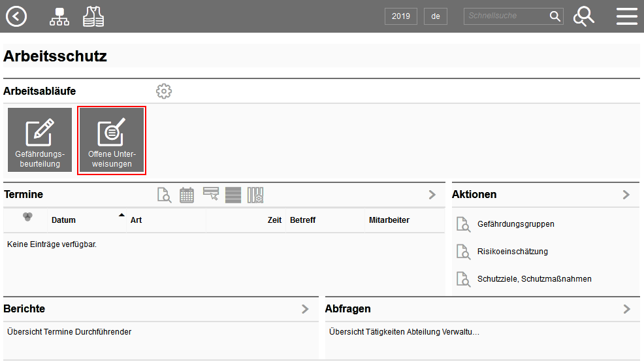Screen dimensions: 644x364
Task: Open the advanced search magnifier icon
Action: pyautogui.click(x=584, y=16)
